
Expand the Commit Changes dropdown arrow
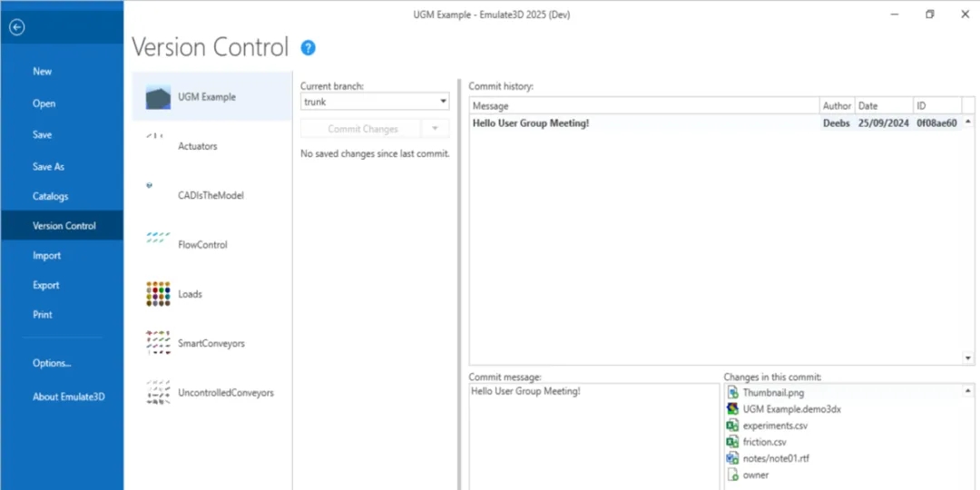pyautogui.click(x=436, y=129)
